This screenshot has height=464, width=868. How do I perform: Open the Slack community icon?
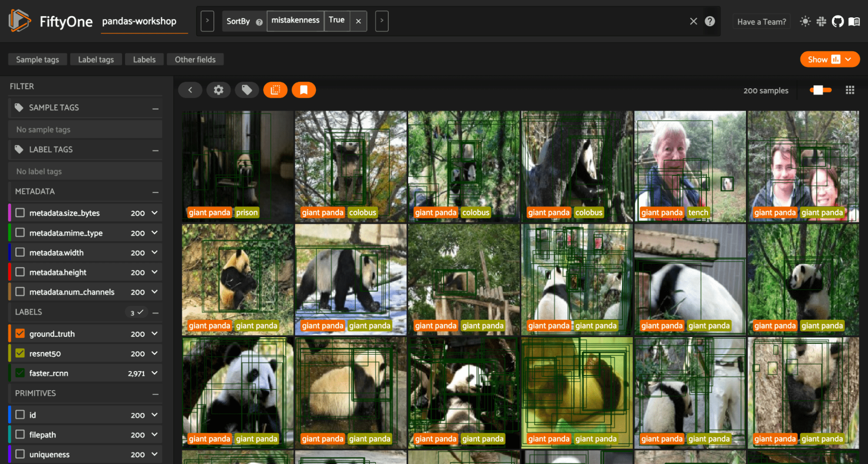coord(821,21)
